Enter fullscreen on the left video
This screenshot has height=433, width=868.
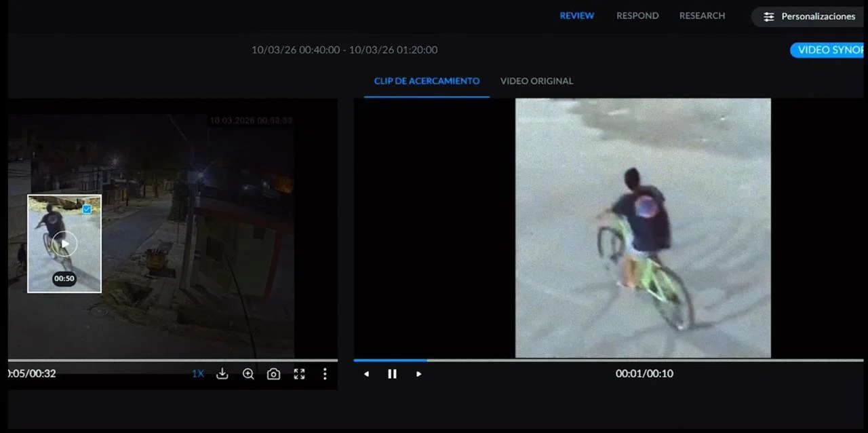coord(299,374)
